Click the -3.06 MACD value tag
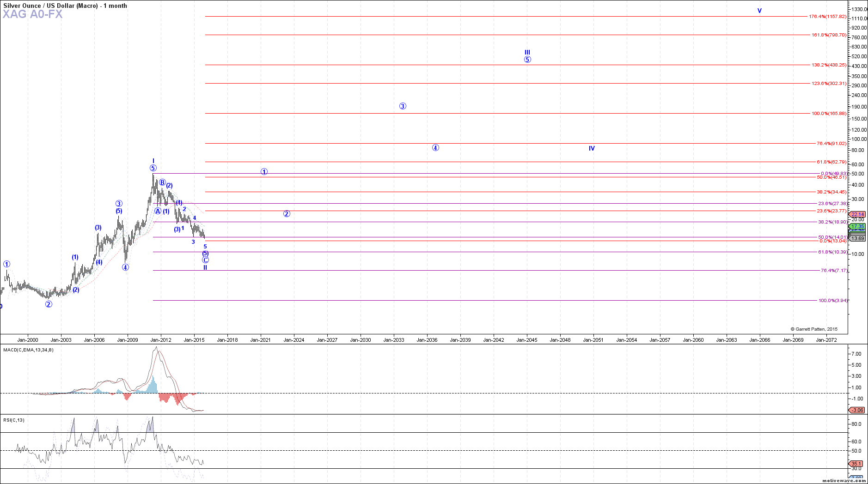The image size is (868, 484). [857, 410]
